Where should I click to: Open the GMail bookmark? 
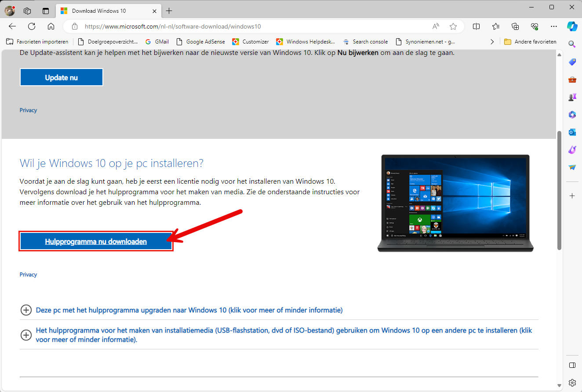pos(157,42)
